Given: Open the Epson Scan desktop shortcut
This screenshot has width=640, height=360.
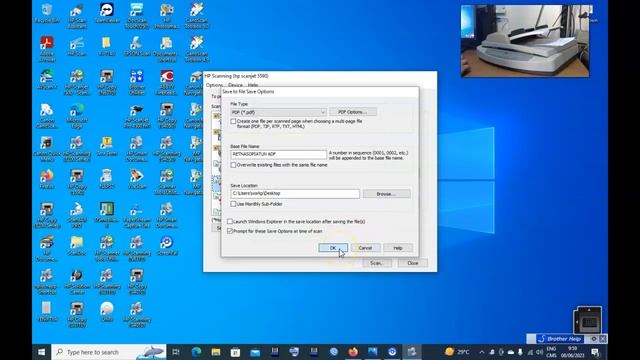Looking at the screenshot, I should (137, 46).
